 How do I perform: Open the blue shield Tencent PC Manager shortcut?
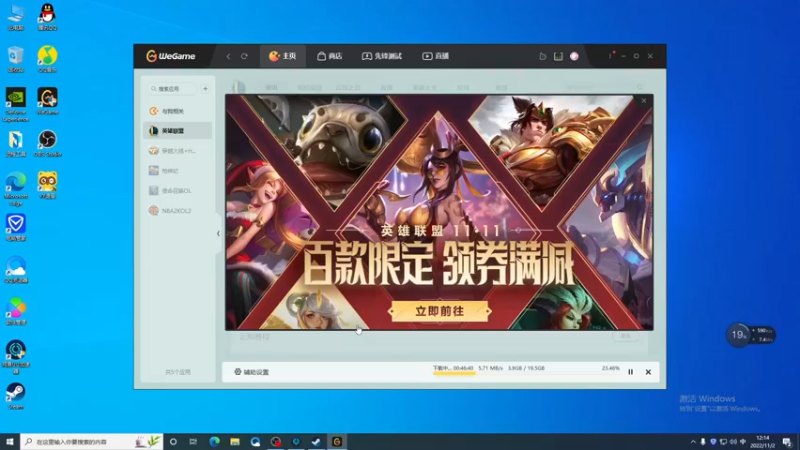click(16, 227)
